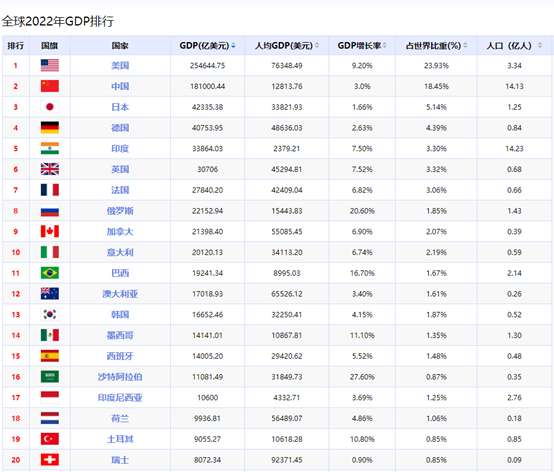Select per-capita GDP value 65526.12
The image size is (554, 472).
[x=287, y=294]
